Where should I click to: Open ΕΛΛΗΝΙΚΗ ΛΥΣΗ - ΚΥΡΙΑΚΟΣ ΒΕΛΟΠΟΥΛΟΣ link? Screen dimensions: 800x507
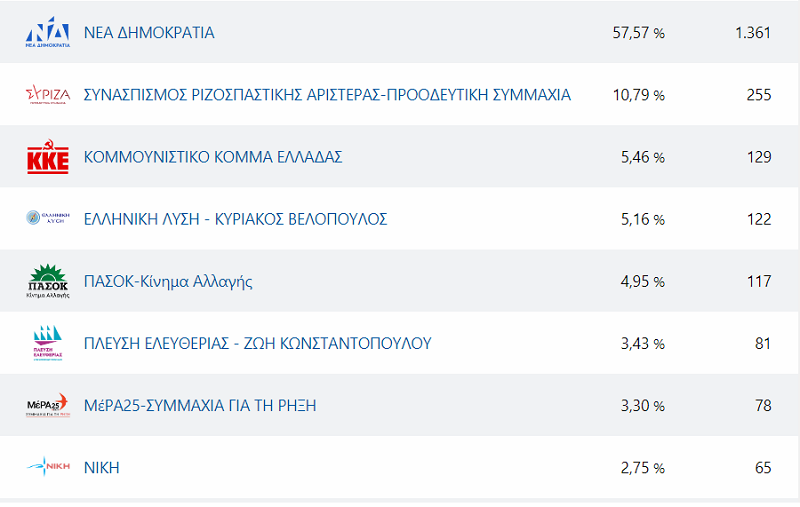point(235,219)
